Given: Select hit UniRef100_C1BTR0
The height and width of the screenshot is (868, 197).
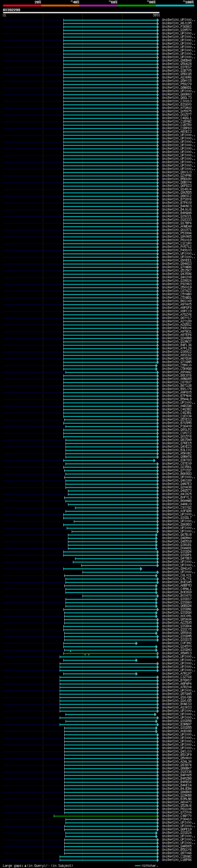Looking at the screenshot, I should (176, 125).
